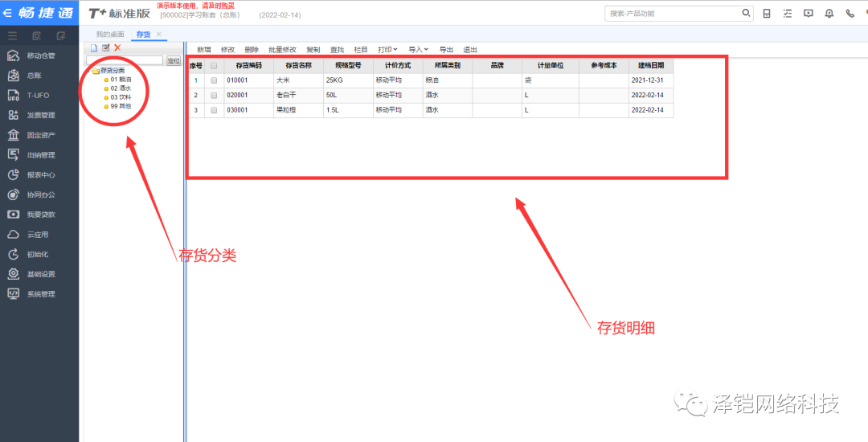Close the 存货 tab

(x=159, y=35)
